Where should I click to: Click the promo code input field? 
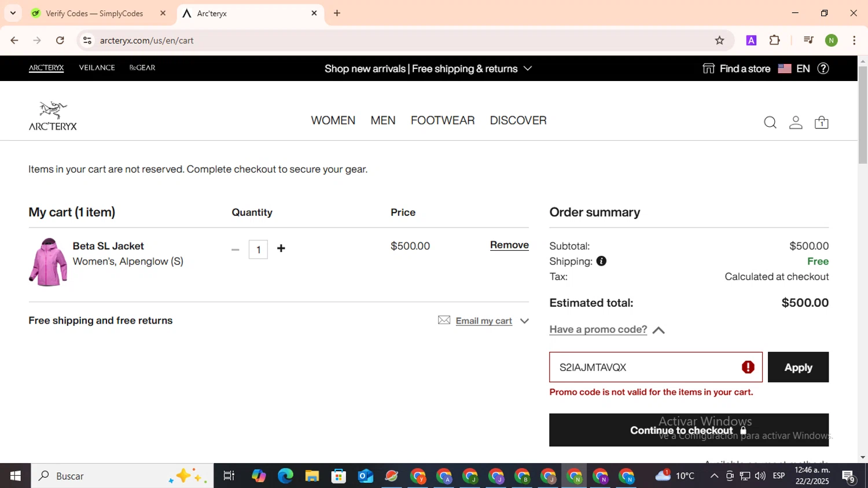656,367
